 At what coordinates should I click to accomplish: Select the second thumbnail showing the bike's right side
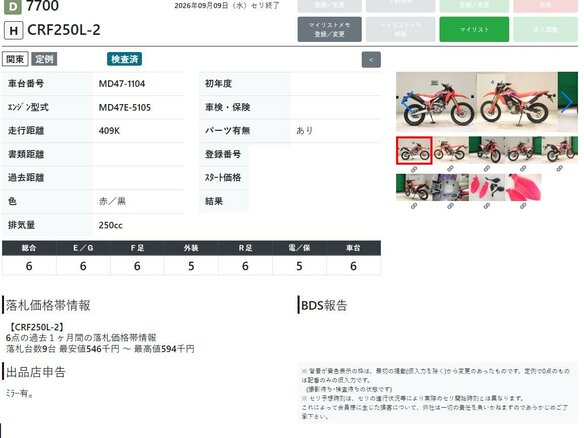450,150
